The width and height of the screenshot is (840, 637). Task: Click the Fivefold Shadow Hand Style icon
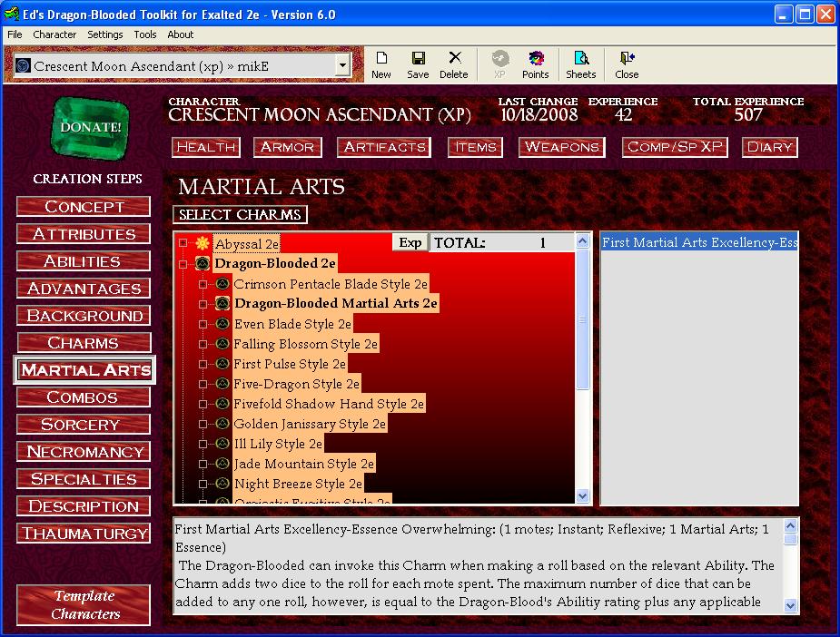222,404
